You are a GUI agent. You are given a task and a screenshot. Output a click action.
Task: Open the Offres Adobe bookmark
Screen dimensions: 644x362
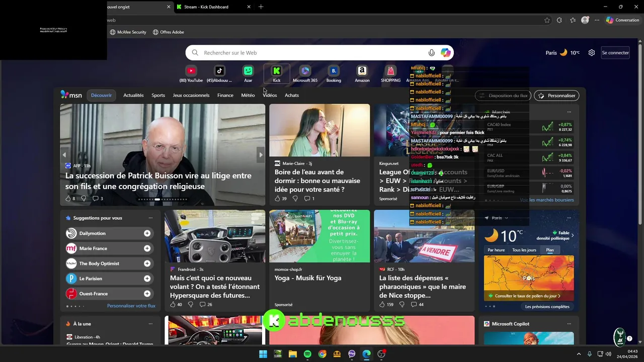coord(169,32)
